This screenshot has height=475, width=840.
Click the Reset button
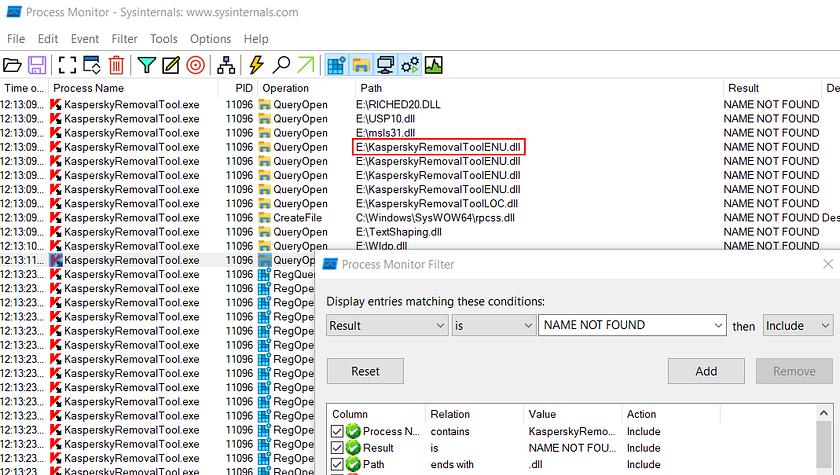click(365, 371)
